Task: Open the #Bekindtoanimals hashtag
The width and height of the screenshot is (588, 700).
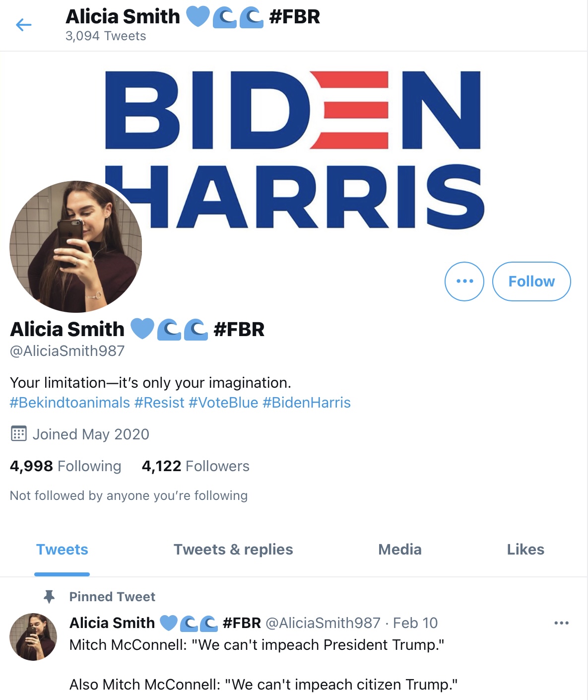Action: click(69, 403)
